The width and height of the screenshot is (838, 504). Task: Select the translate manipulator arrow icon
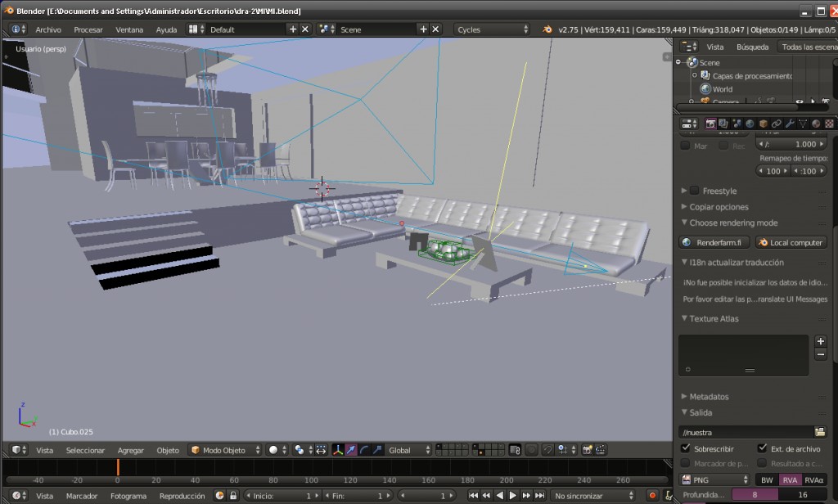click(x=350, y=450)
